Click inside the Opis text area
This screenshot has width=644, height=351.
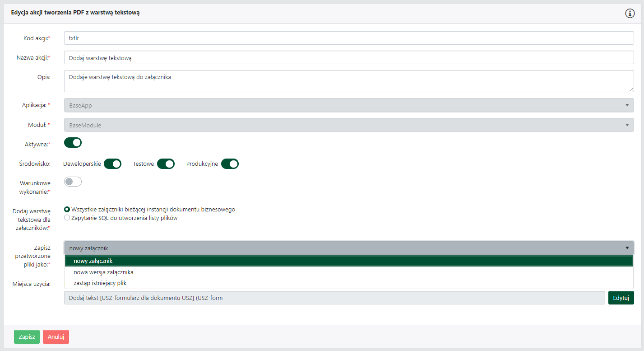348,81
